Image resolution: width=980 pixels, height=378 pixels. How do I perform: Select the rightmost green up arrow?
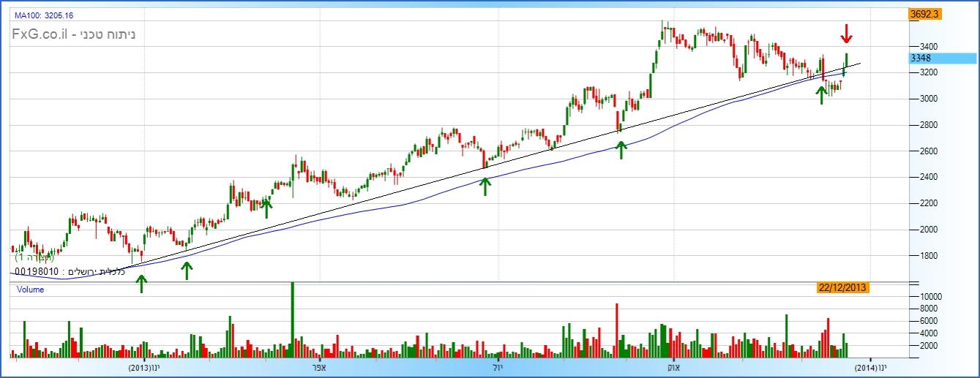[822, 94]
